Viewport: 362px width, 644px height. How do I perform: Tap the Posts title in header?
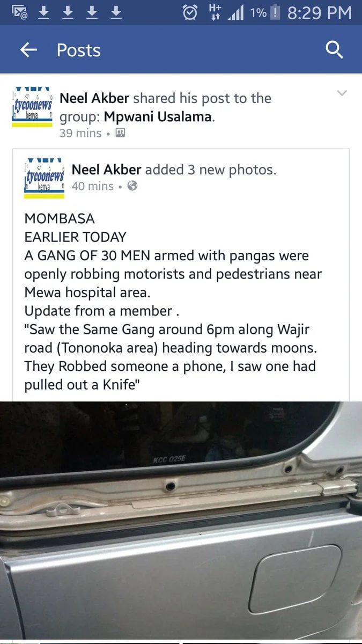click(x=79, y=50)
